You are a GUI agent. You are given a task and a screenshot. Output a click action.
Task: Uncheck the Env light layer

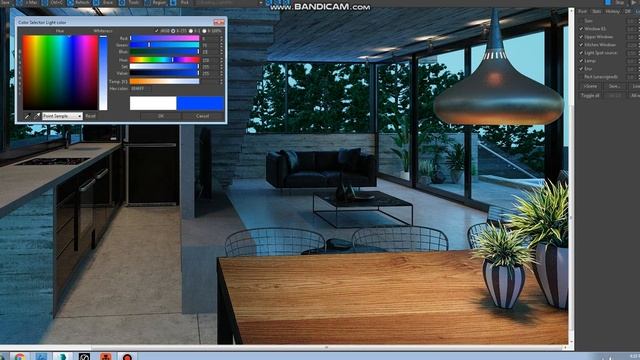coord(581,69)
